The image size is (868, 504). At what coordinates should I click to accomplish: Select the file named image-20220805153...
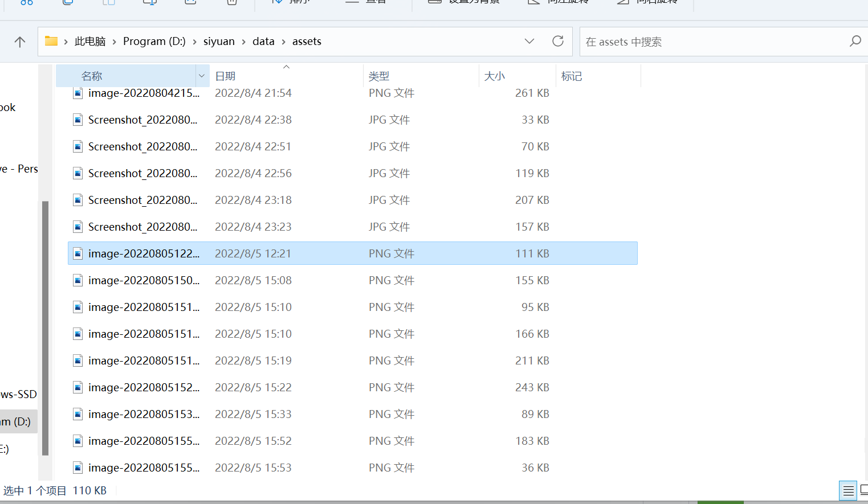point(144,414)
